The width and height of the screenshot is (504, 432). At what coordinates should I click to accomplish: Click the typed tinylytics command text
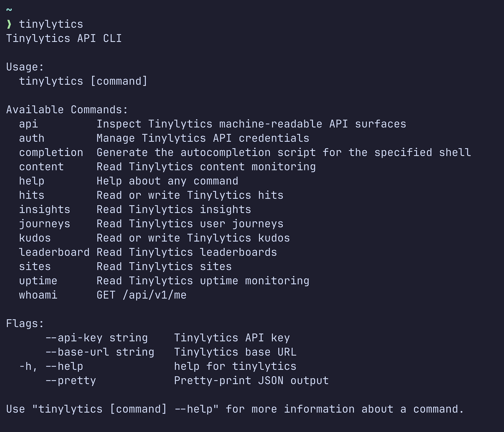coord(51,24)
